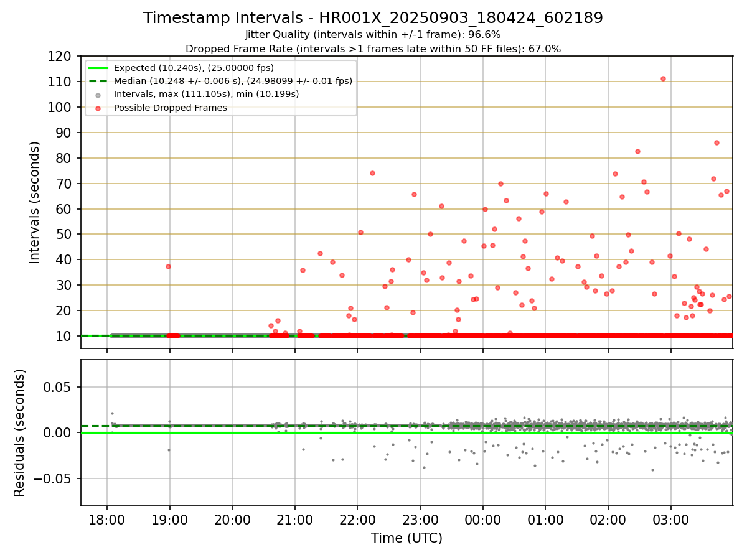This screenshot has height=560, width=747.
Task: Click the red point near 86 seconds after 03:00
Action: point(716,142)
